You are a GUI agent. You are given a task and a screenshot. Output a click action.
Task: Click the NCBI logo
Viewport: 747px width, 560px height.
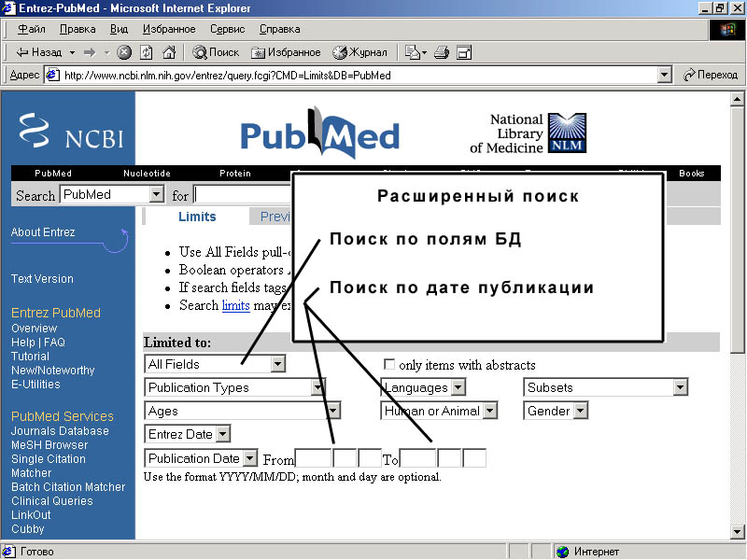72,131
